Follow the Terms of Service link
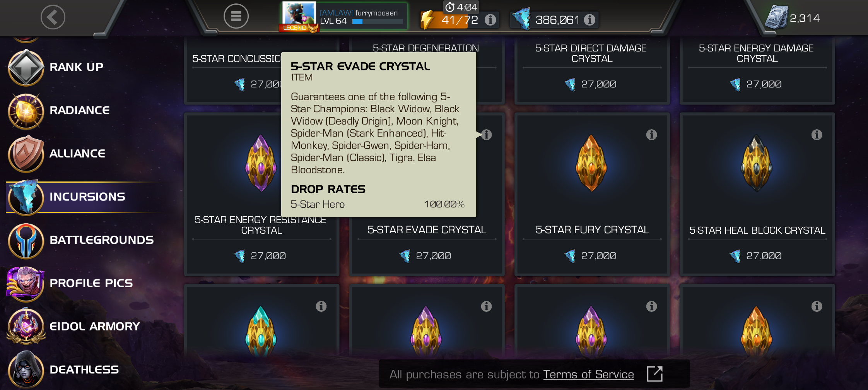 point(588,374)
